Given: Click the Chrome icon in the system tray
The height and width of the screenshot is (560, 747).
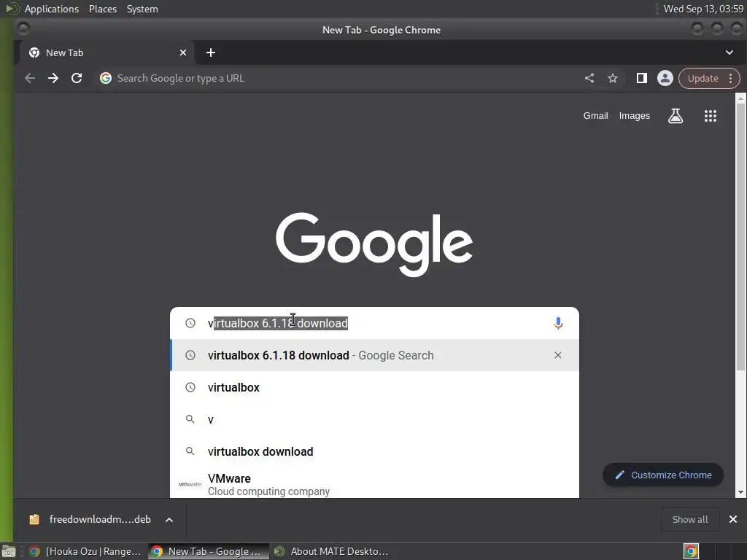Looking at the screenshot, I should (x=692, y=551).
